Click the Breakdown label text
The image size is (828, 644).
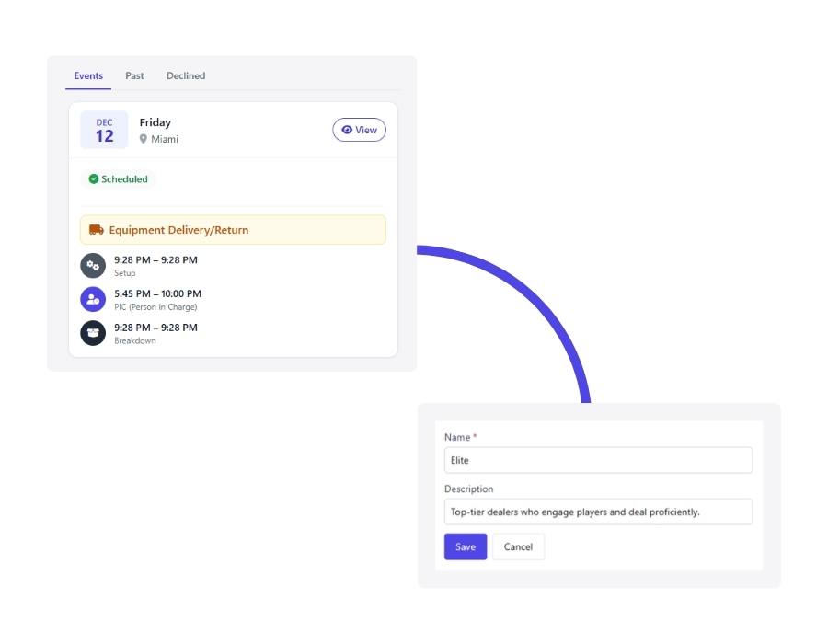(135, 340)
